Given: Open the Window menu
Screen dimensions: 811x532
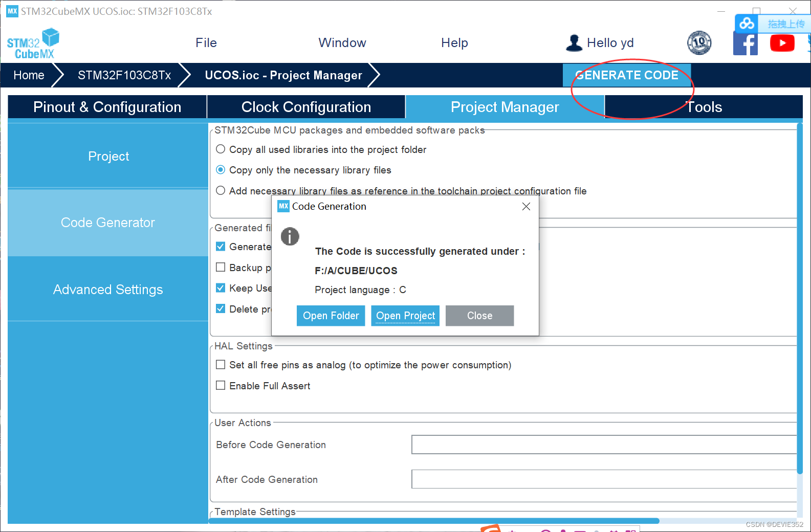Looking at the screenshot, I should [x=342, y=43].
